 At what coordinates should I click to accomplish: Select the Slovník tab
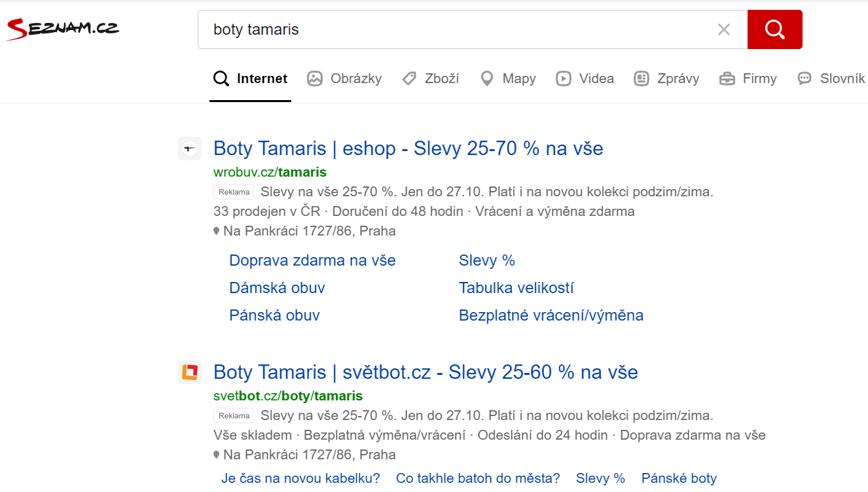[x=831, y=79]
